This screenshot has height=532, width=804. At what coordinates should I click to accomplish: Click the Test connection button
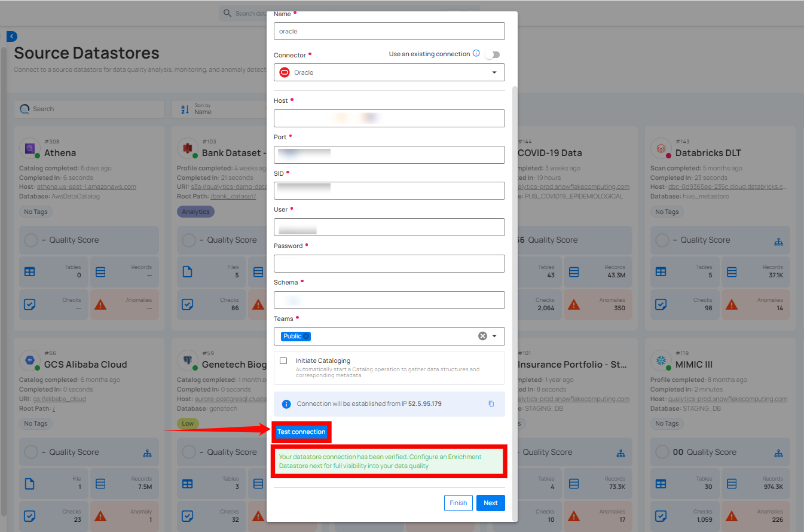pyautogui.click(x=301, y=432)
